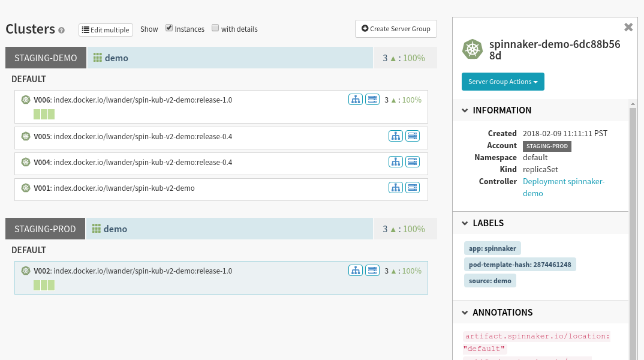Close the server group details panel

(628, 27)
